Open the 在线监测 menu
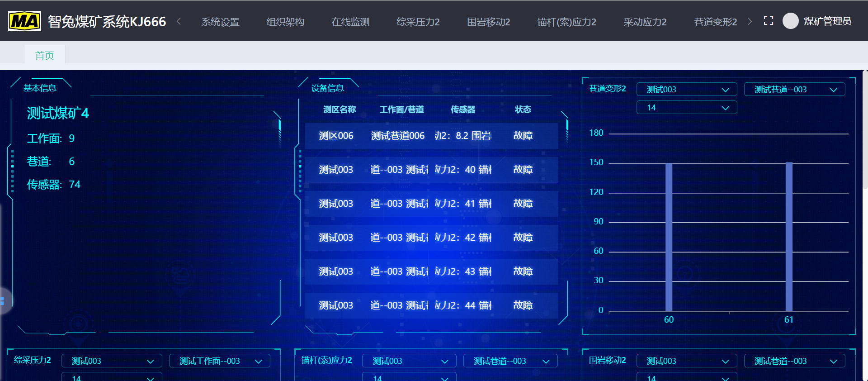 tap(350, 22)
